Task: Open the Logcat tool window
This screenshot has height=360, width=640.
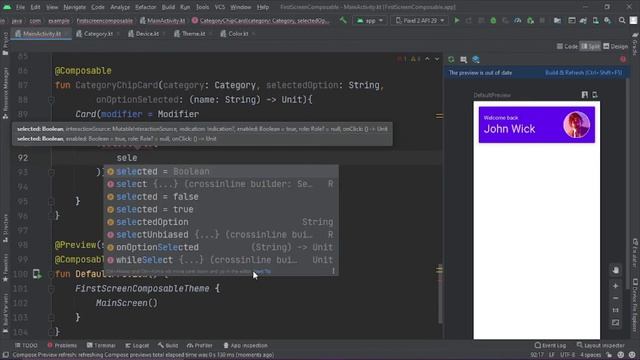Action: (x=137, y=345)
